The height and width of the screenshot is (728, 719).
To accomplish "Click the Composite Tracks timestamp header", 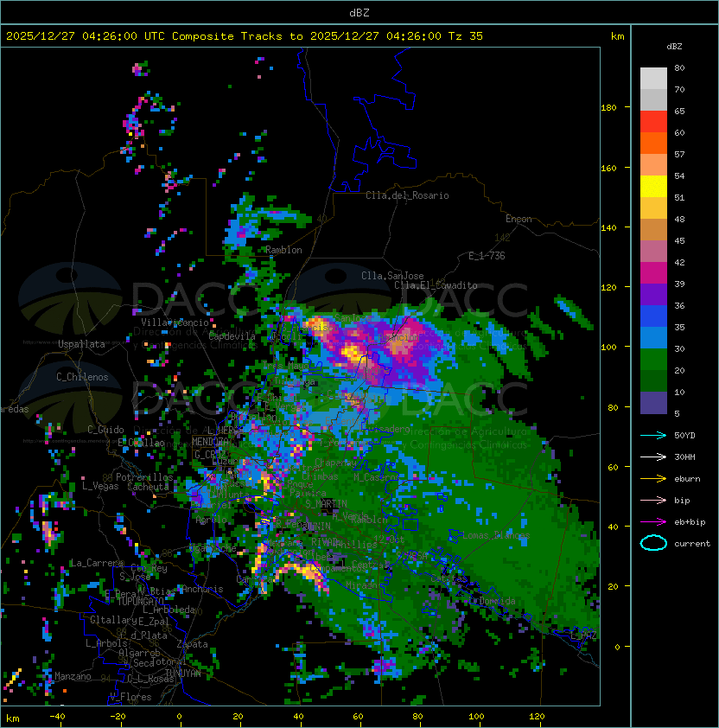I will [x=245, y=36].
